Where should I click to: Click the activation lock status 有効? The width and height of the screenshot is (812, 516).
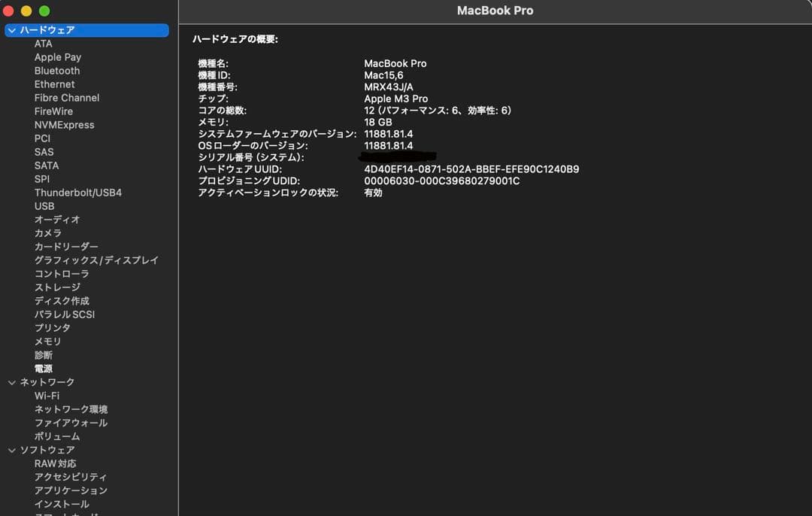click(373, 193)
